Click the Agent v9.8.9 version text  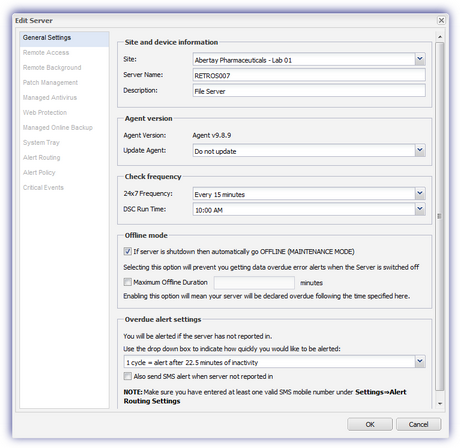212,135
